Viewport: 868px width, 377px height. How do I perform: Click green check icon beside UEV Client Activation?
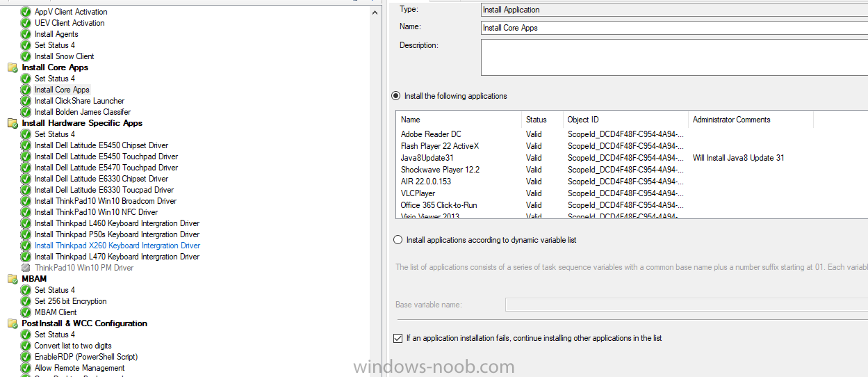click(x=26, y=23)
